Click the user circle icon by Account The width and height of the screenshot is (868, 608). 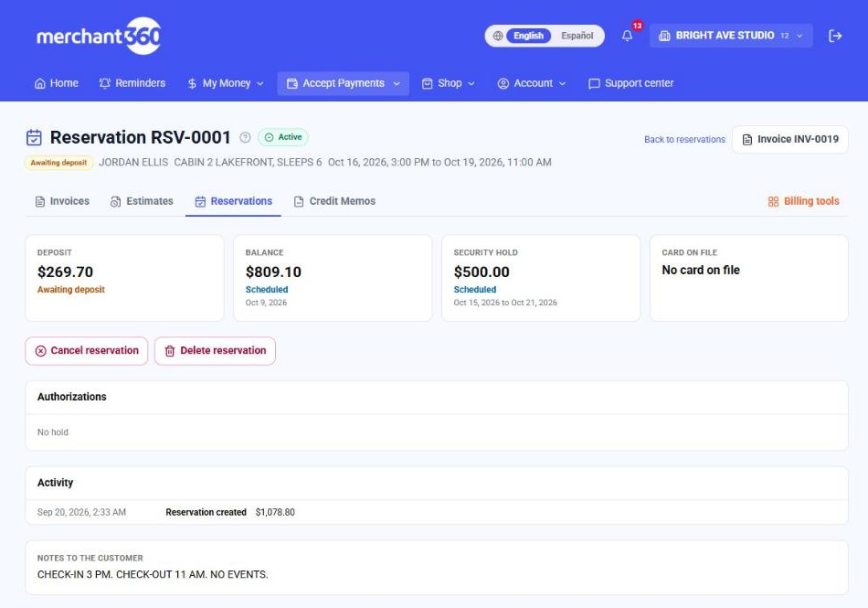503,83
